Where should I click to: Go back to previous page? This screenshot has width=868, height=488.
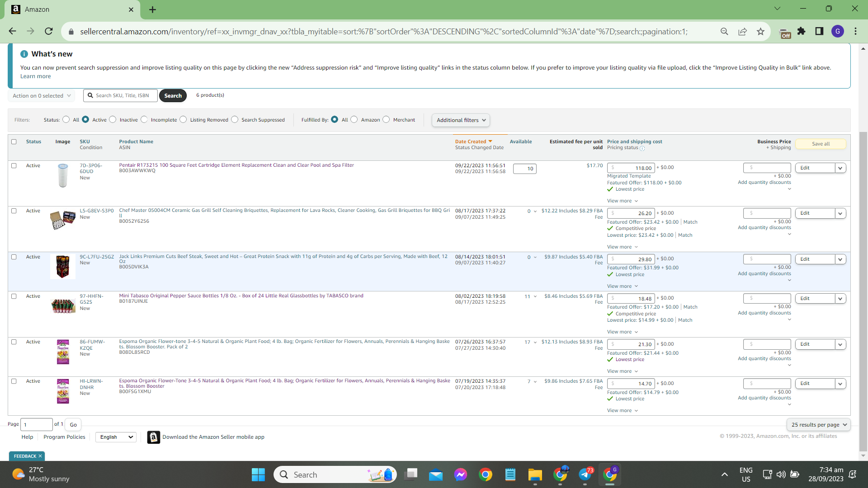tap(12, 31)
